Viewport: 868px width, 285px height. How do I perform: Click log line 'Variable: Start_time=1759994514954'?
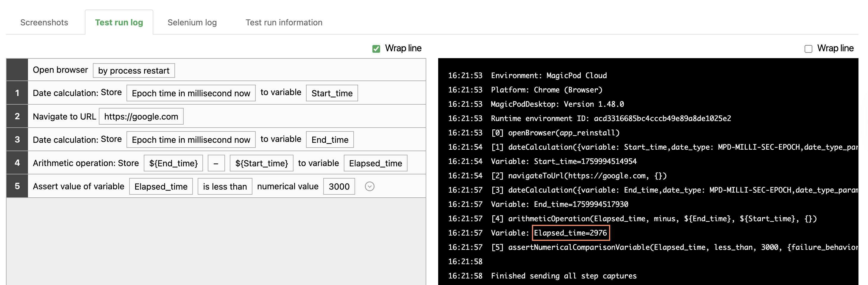click(564, 162)
